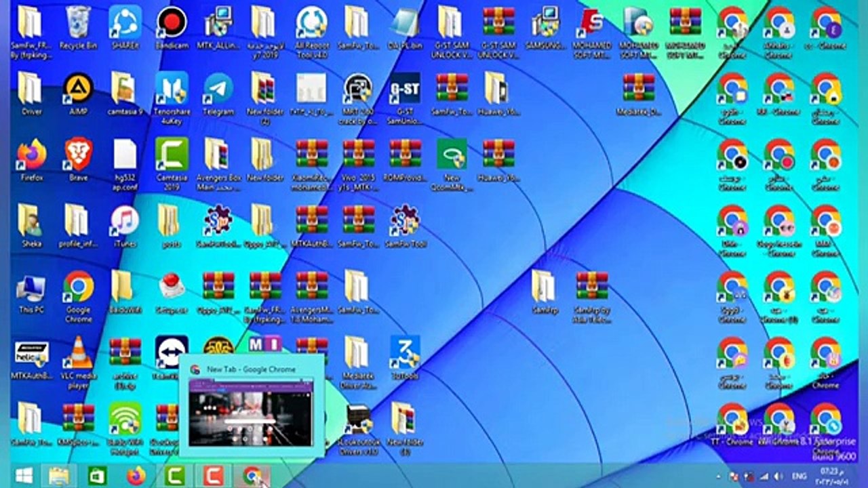
Task: Open File Explorer from the taskbar
Action: [59, 476]
